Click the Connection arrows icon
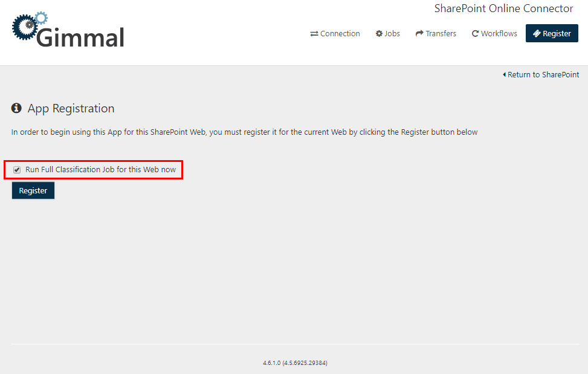This screenshot has width=588, height=374. pyautogui.click(x=314, y=34)
